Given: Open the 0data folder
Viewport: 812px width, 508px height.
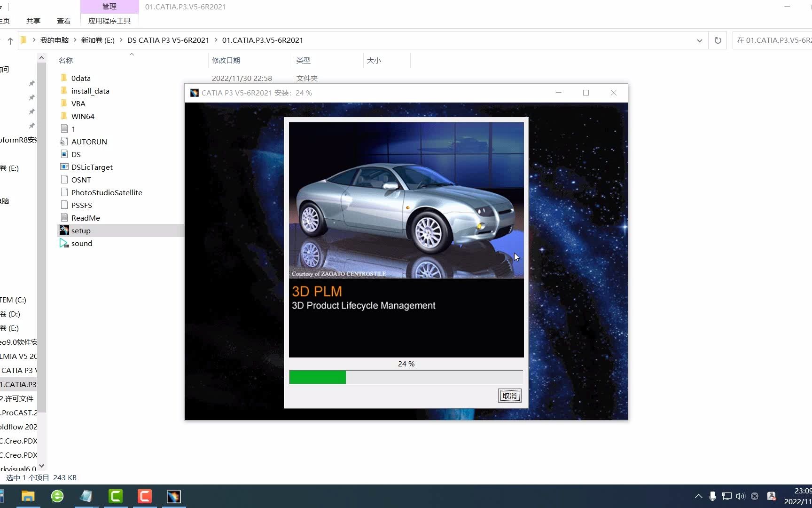Looking at the screenshot, I should pos(80,78).
